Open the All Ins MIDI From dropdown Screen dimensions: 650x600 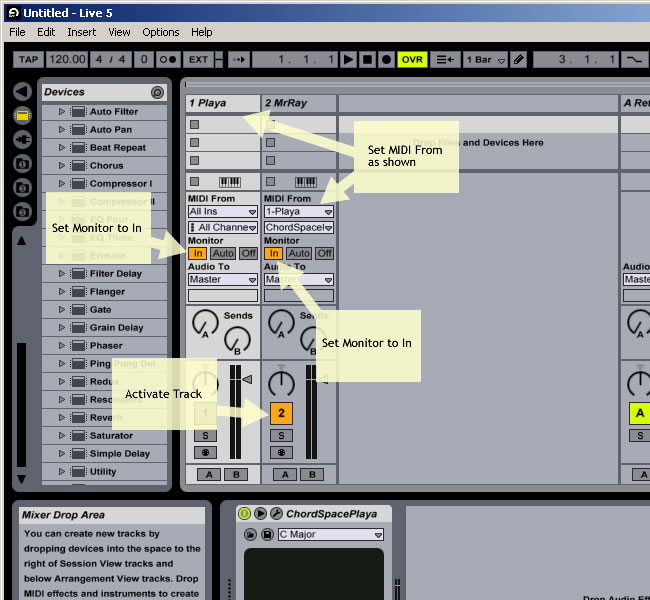click(x=223, y=211)
